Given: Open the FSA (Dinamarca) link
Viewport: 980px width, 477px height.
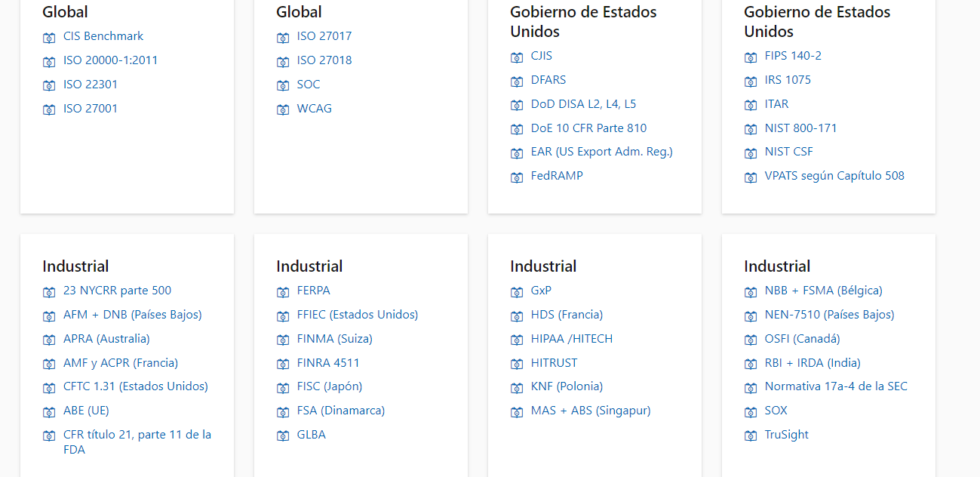Looking at the screenshot, I should (x=341, y=411).
